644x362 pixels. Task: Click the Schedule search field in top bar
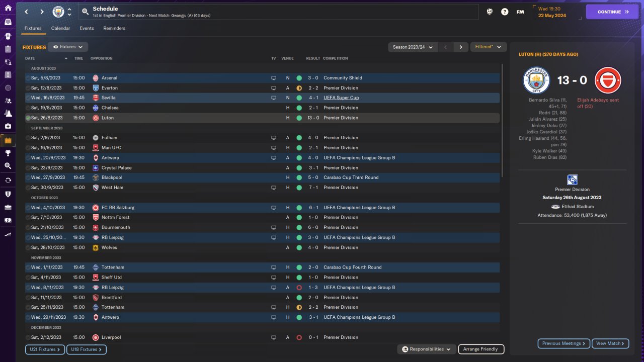[x=279, y=12]
